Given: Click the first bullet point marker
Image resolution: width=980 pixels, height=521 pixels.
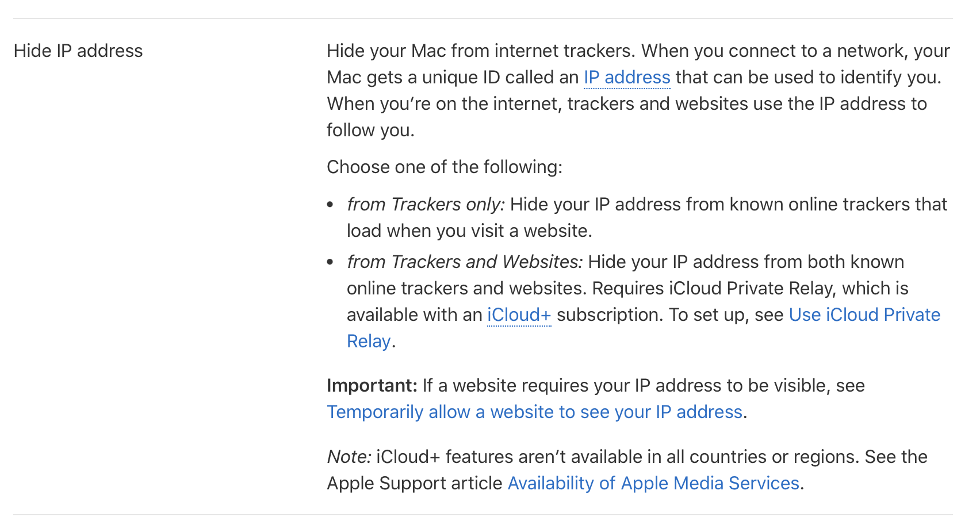Looking at the screenshot, I should (330, 205).
